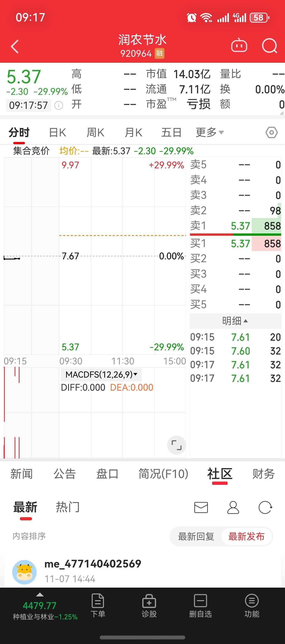This screenshot has height=644, width=285.
Task: Tap the 量比 label
Action: 230,74
